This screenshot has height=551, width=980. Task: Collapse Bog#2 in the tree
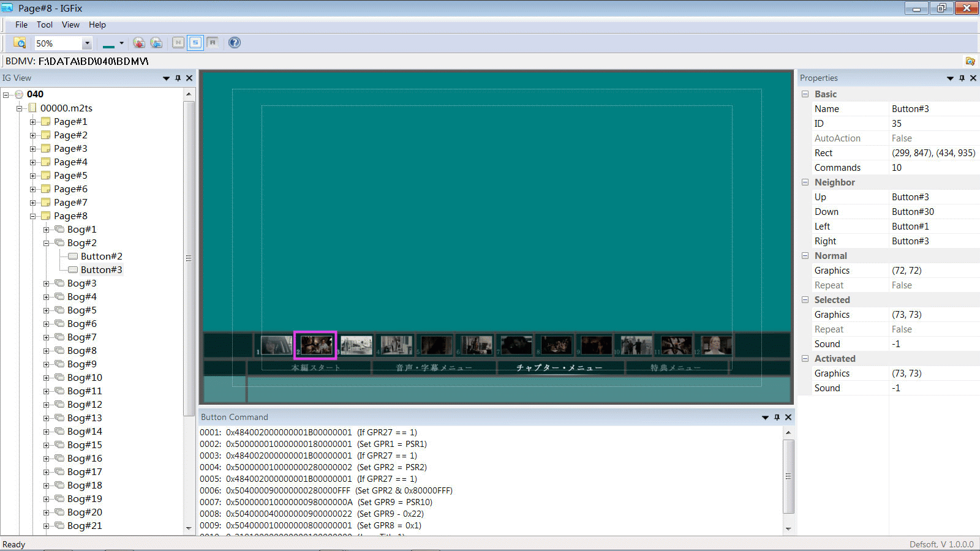(x=46, y=243)
